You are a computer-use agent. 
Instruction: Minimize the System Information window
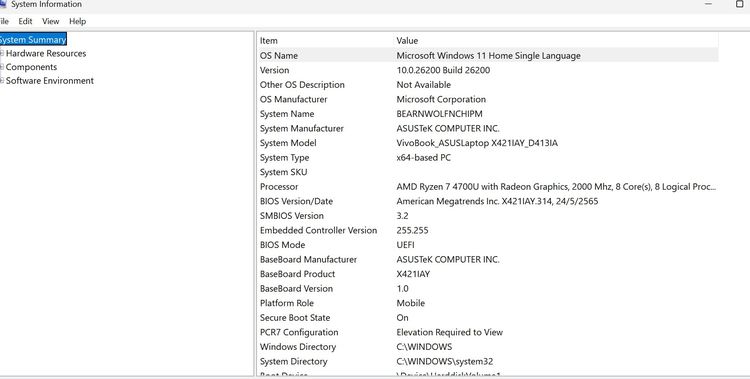(708, 4)
